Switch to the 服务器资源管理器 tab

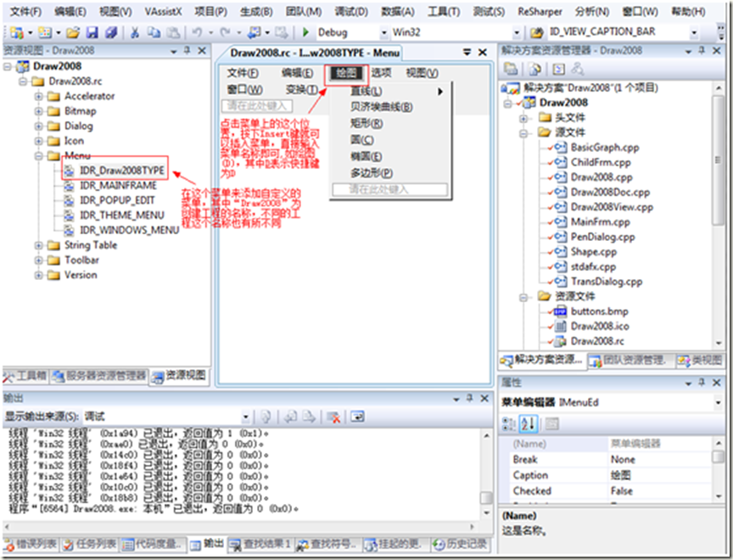(99, 375)
